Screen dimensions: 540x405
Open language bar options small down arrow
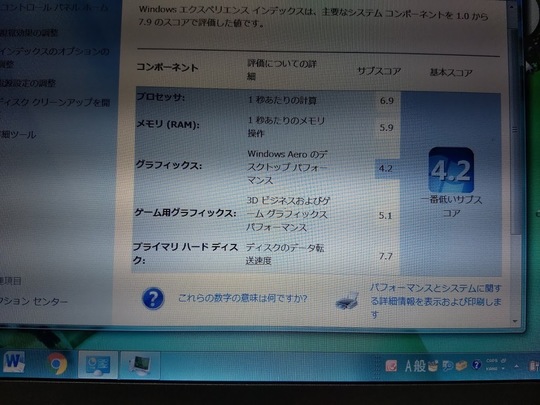tap(503, 368)
